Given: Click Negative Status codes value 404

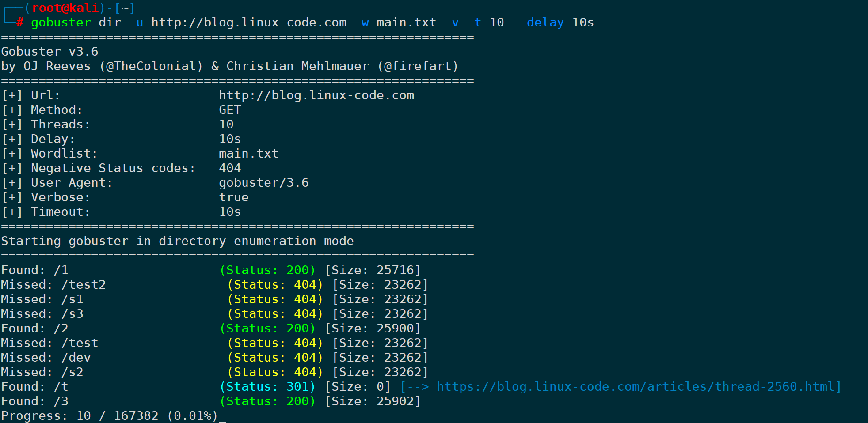Looking at the screenshot, I should tap(230, 168).
